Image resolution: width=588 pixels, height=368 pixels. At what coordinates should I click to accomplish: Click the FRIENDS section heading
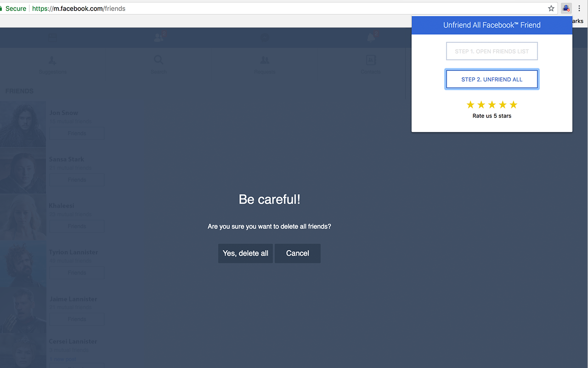(x=19, y=91)
